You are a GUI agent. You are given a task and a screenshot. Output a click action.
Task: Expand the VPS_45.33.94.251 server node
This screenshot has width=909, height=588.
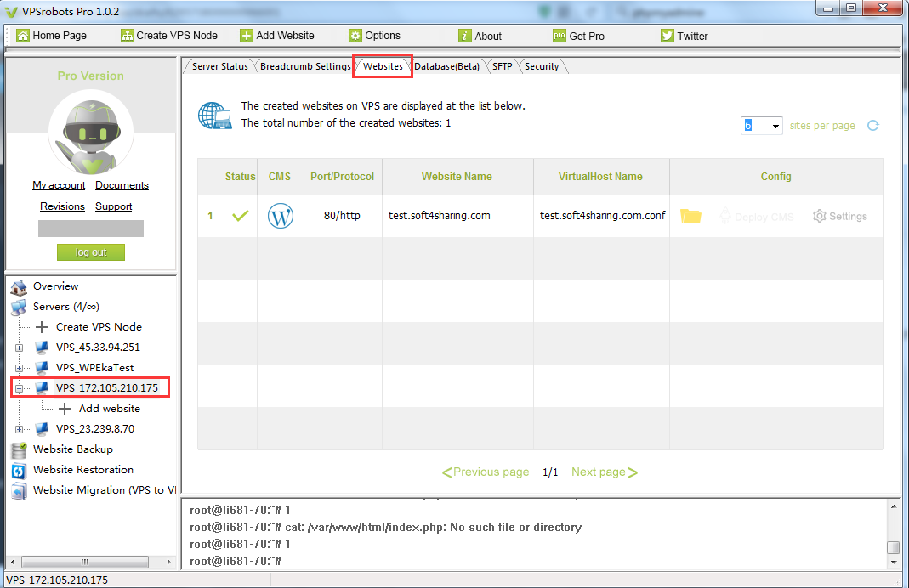tap(20, 348)
